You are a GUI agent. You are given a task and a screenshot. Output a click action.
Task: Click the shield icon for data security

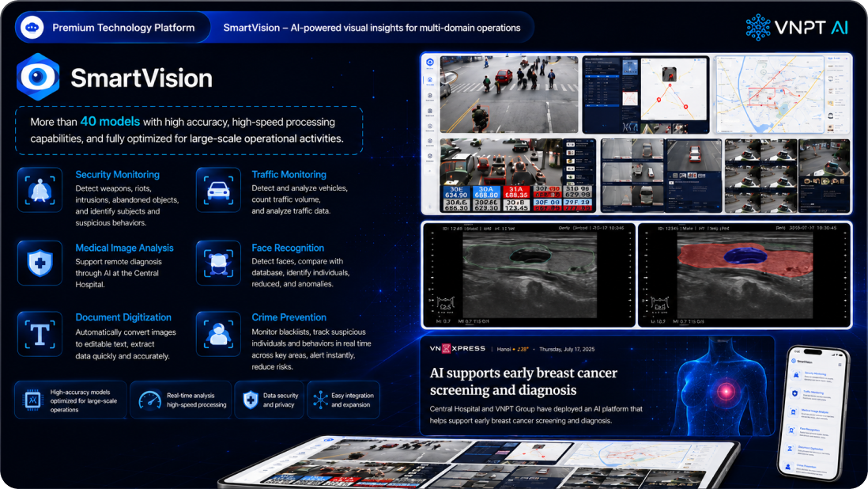pos(251,400)
